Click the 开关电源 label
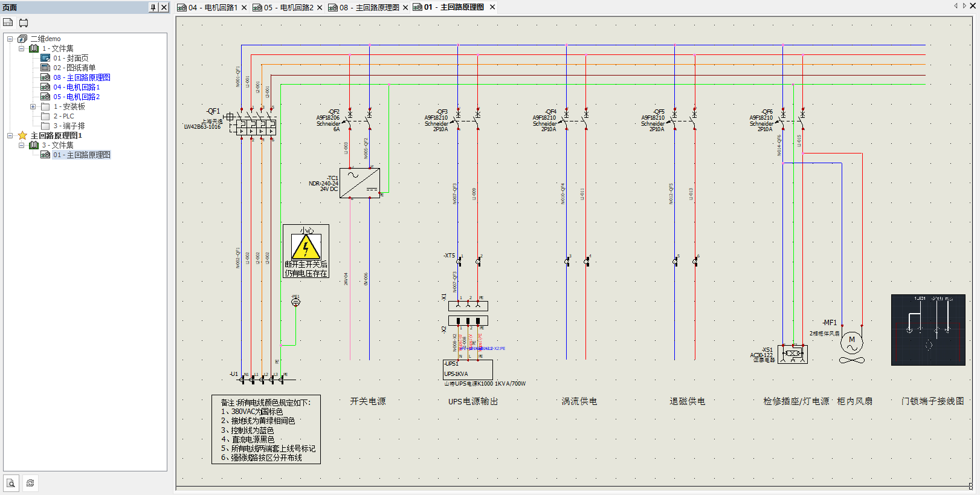 pos(368,401)
